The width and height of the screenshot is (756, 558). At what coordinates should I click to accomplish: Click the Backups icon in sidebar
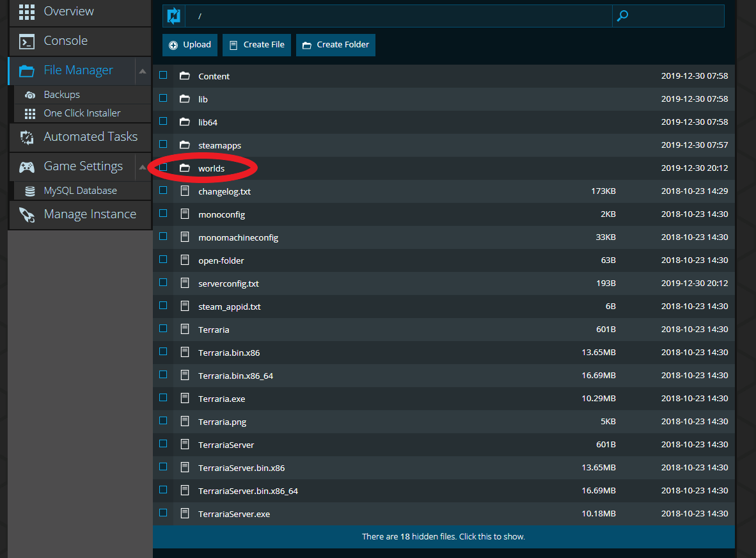click(30, 95)
